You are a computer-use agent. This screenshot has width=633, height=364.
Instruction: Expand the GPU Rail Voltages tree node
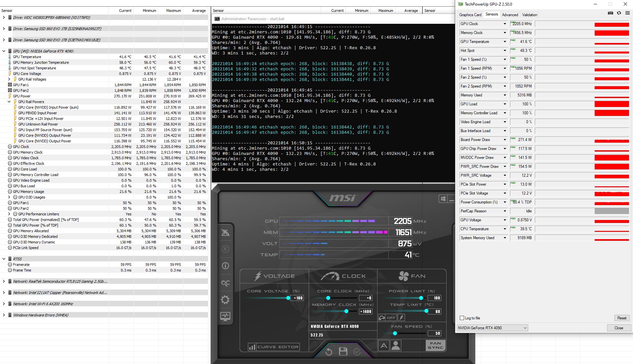click(9, 79)
